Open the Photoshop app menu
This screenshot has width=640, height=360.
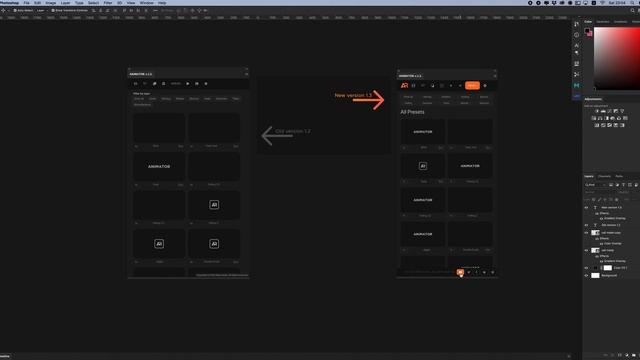pyautogui.click(x=9, y=3)
